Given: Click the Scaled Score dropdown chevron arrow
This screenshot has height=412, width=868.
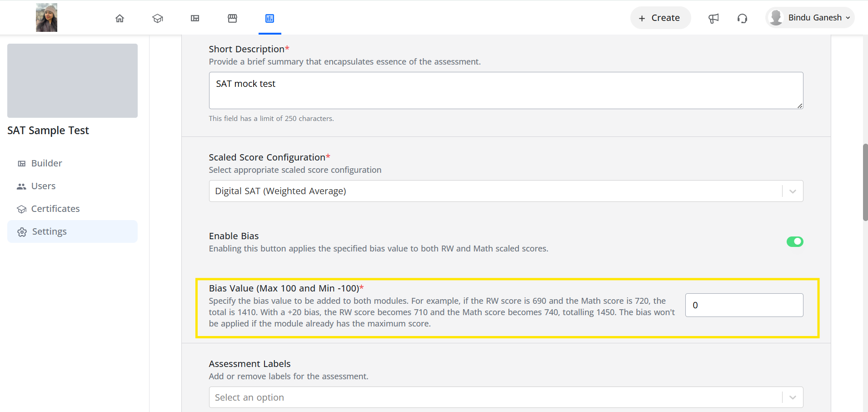Looking at the screenshot, I should tap(793, 191).
